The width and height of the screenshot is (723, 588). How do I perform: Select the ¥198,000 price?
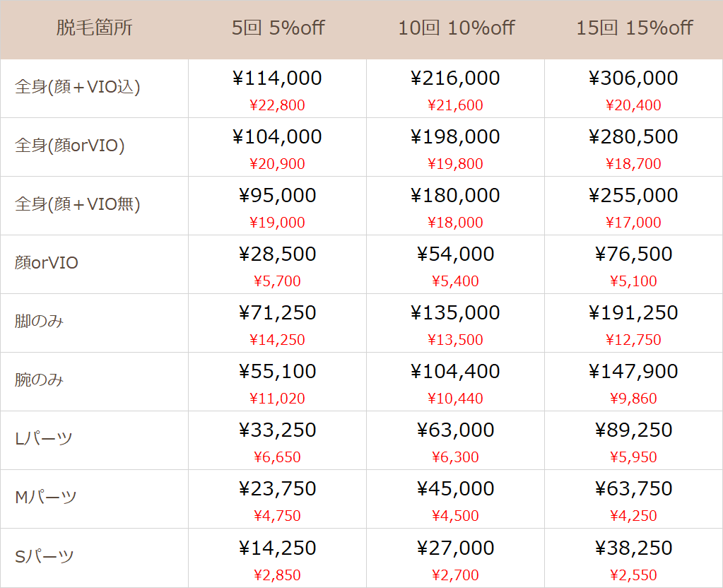coord(455,136)
